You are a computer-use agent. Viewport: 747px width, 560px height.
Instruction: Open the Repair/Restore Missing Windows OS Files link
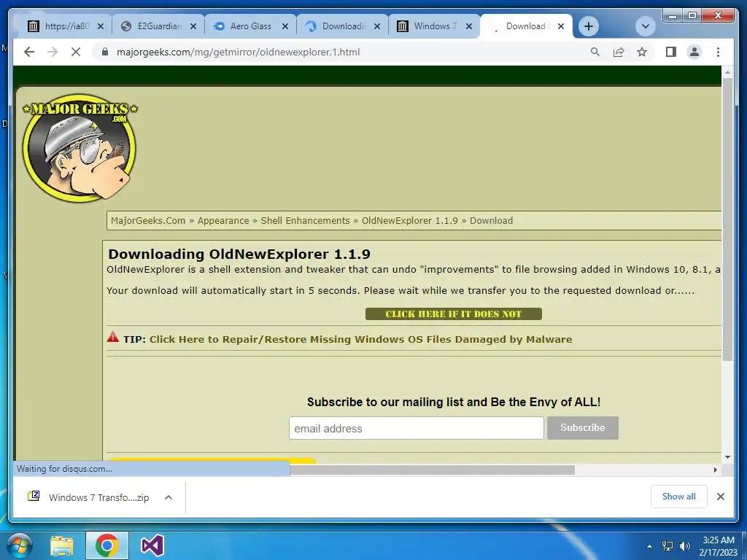[x=360, y=339]
